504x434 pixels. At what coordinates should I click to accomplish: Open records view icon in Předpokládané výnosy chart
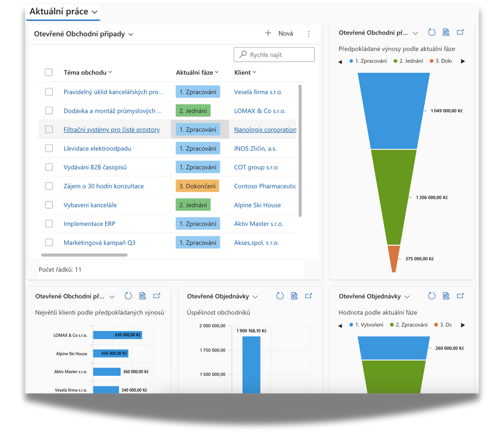(446, 33)
